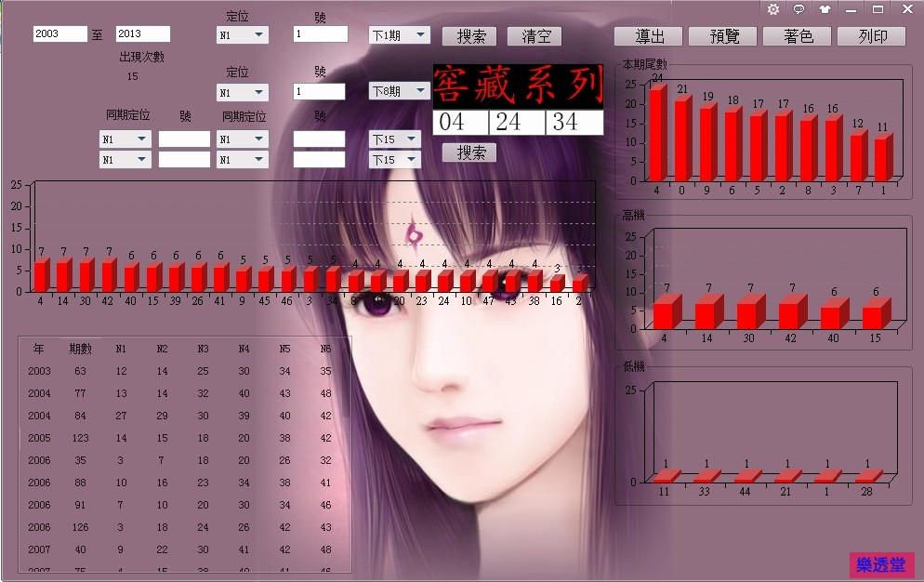Screen dimensions: 924x582
Task: Expand upper N1 dropdown under left 同期定位
Action: [125, 139]
